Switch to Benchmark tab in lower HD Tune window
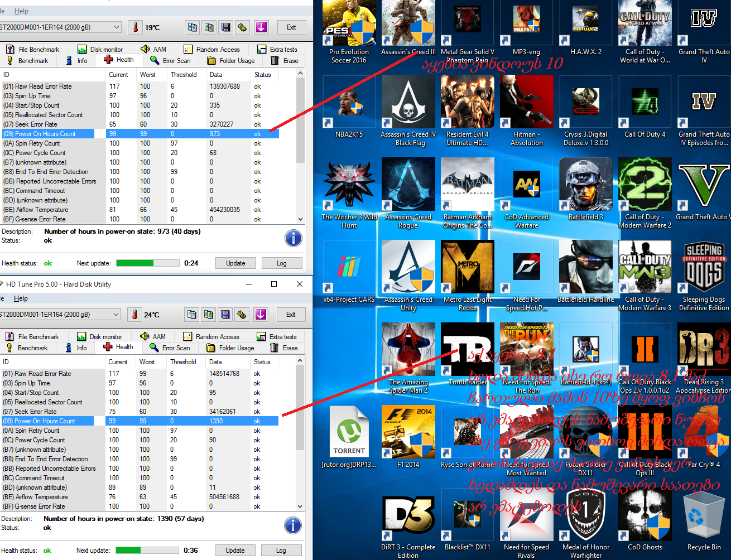This screenshot has height=560, width=731. (27, 348)
